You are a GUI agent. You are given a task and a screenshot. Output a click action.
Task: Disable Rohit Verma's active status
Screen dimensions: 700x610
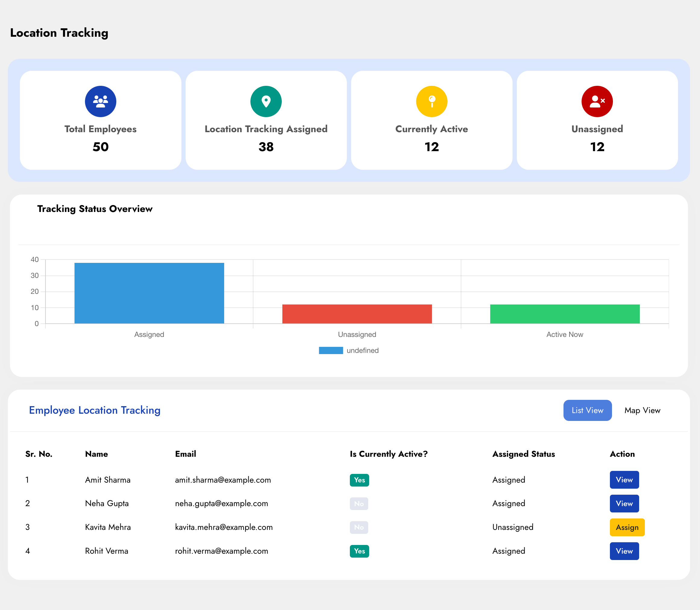click(359, 551)
